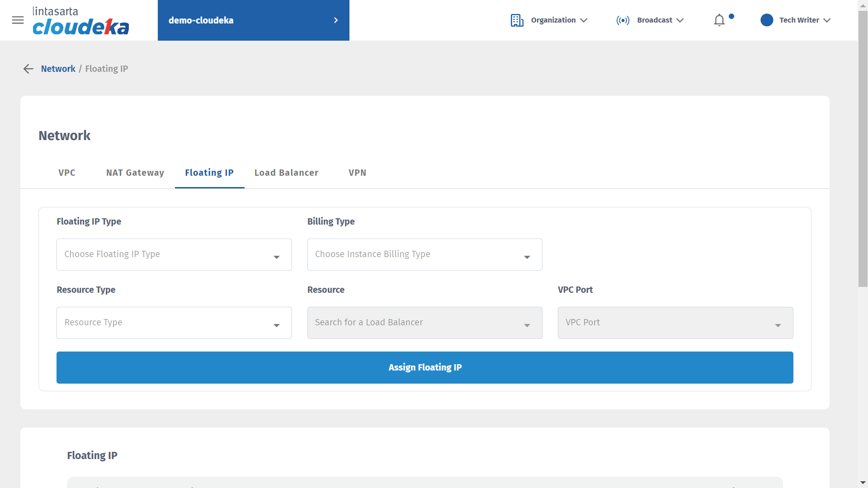
Task: Open the hamburger menu icon
Action: [x=18, y=20]
